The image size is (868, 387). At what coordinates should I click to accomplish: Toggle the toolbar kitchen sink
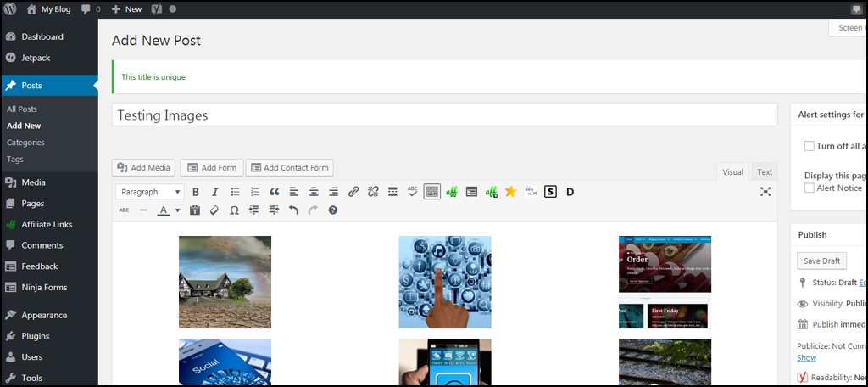431,192
